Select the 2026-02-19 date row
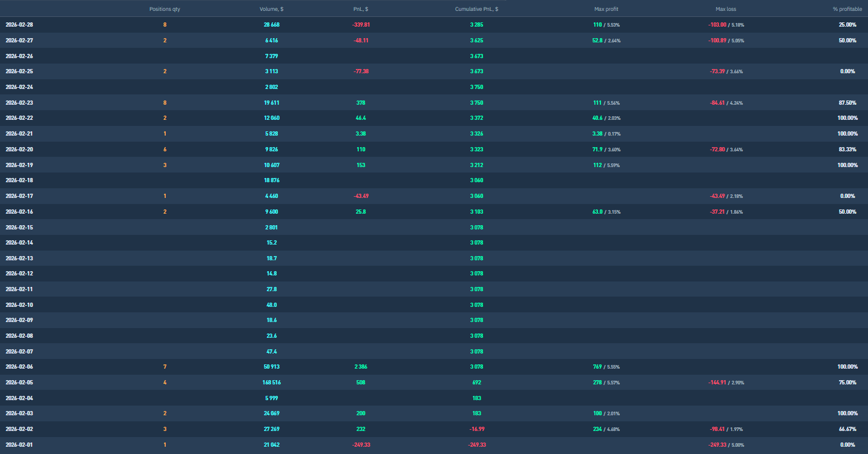Screen dimensions: 868x454 [19, 165]
